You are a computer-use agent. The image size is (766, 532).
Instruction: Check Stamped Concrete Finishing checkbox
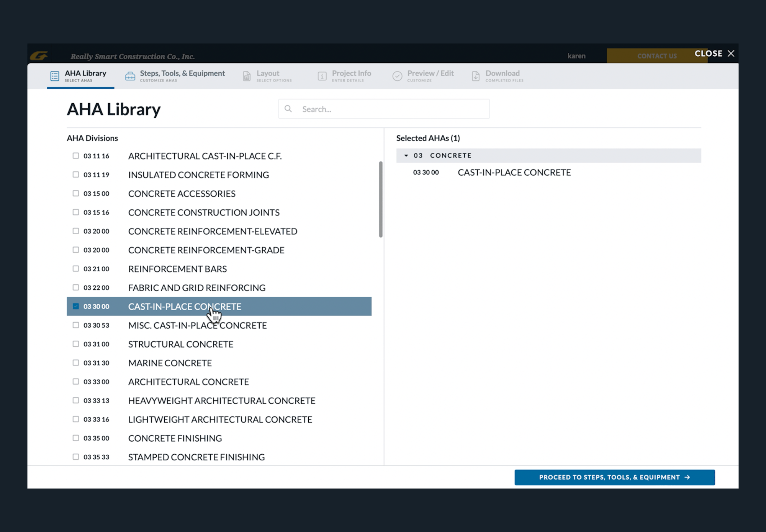76,457
